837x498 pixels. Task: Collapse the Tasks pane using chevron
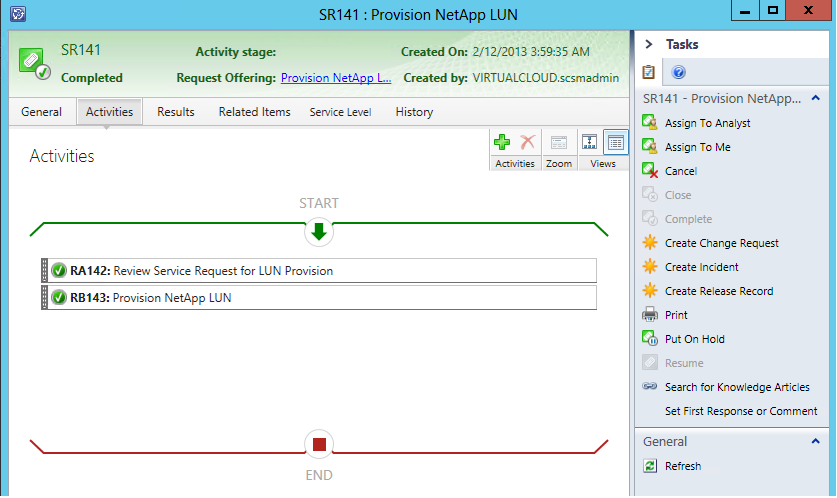pyautogui.click(x=649, y=44)
